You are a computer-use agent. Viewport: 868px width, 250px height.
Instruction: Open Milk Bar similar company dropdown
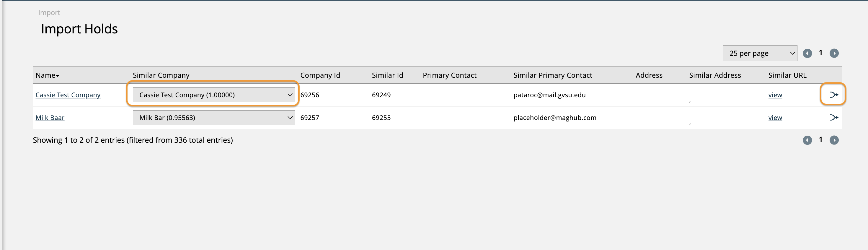pos(213,118)
